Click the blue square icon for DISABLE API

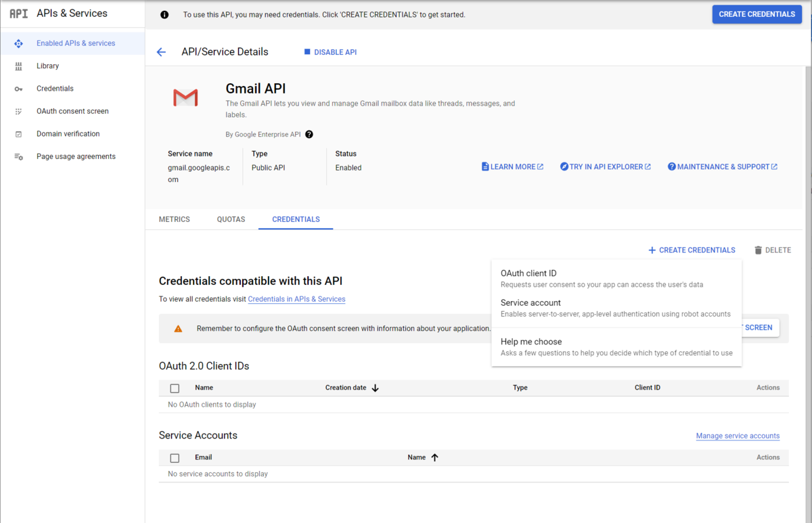pos(307,52)
